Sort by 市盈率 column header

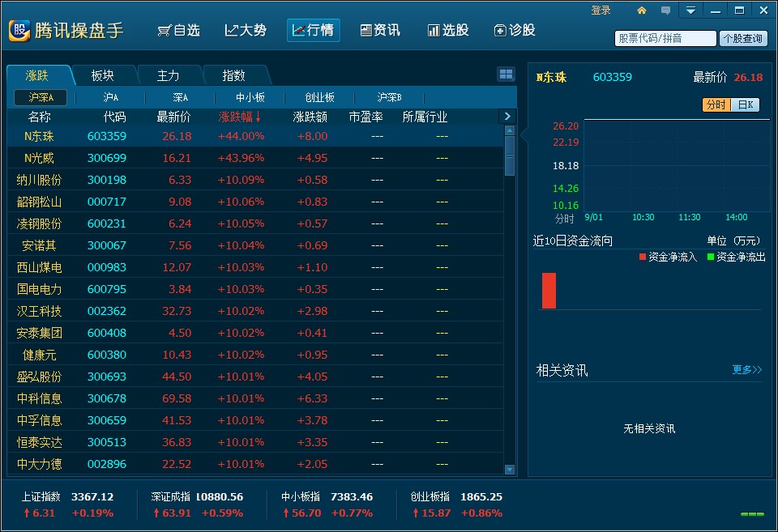pos(365,117)
